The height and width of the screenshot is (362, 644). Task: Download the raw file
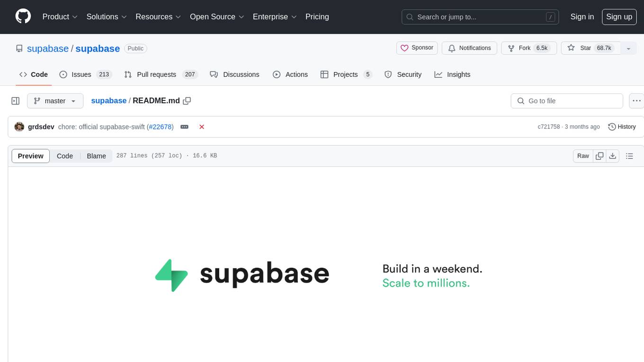point(613,156)
